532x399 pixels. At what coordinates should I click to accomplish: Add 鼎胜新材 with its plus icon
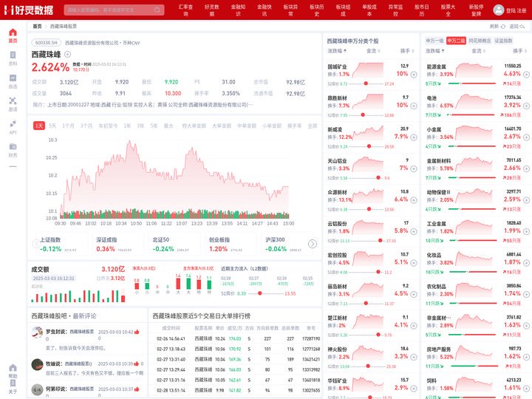[414, 106]
